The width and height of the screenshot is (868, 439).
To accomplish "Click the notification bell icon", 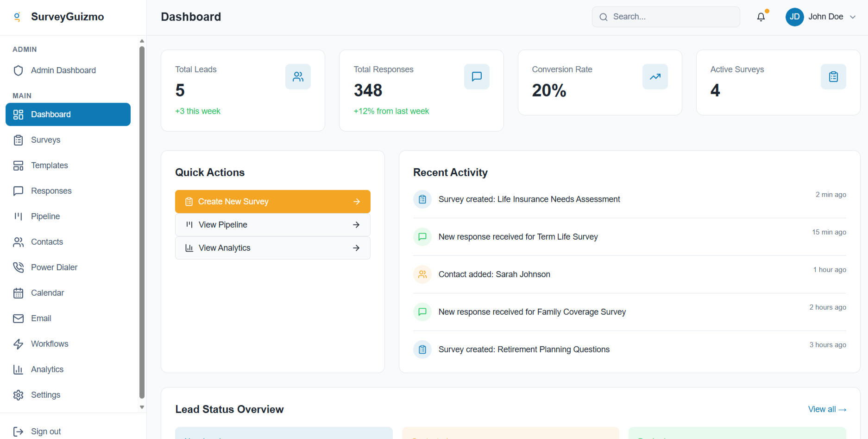I will coord(761,17).
